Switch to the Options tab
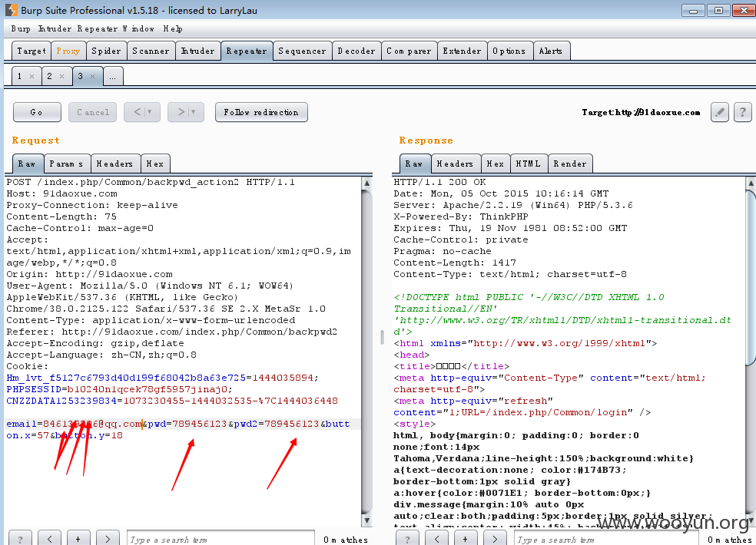Viewport: 756px width, 545px height. [509, 51]
